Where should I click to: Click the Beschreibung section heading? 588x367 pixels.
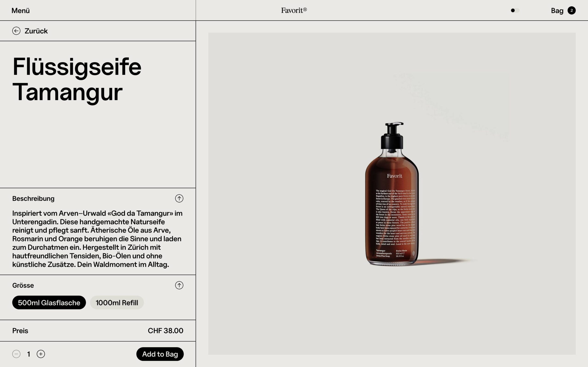pos(33,199)
